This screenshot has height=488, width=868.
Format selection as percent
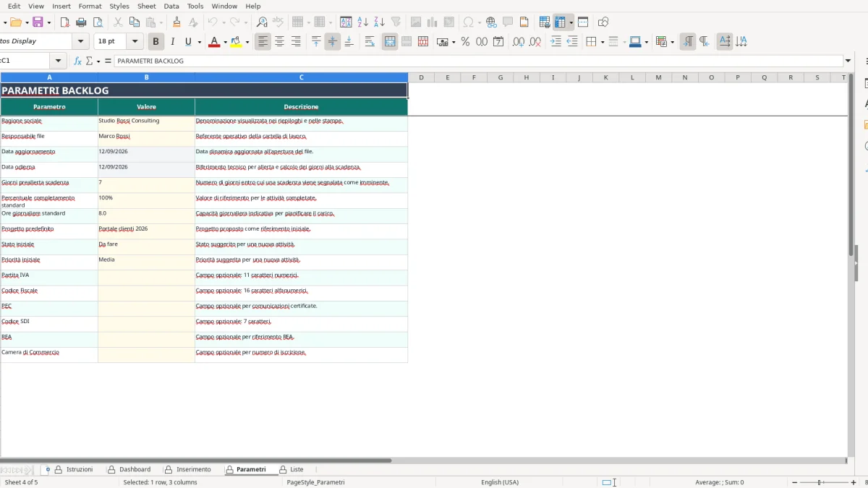tap(465, 42)
